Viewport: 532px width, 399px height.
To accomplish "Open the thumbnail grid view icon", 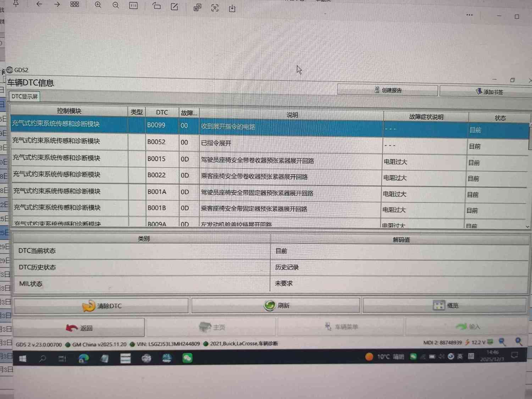I will pyautogui.click(x=74, y=4).
